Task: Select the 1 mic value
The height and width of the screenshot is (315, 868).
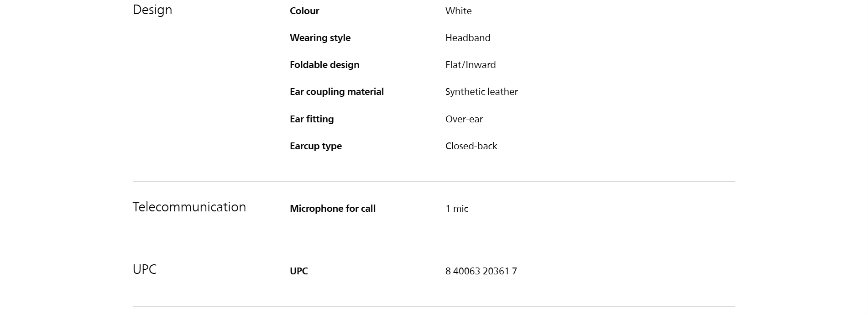Action: tap(457, 209)
